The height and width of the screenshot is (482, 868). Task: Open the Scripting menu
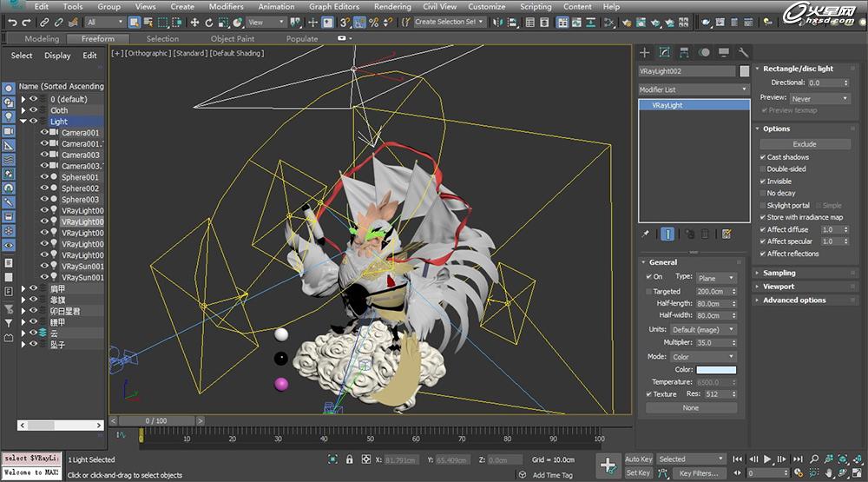point(536,7)
